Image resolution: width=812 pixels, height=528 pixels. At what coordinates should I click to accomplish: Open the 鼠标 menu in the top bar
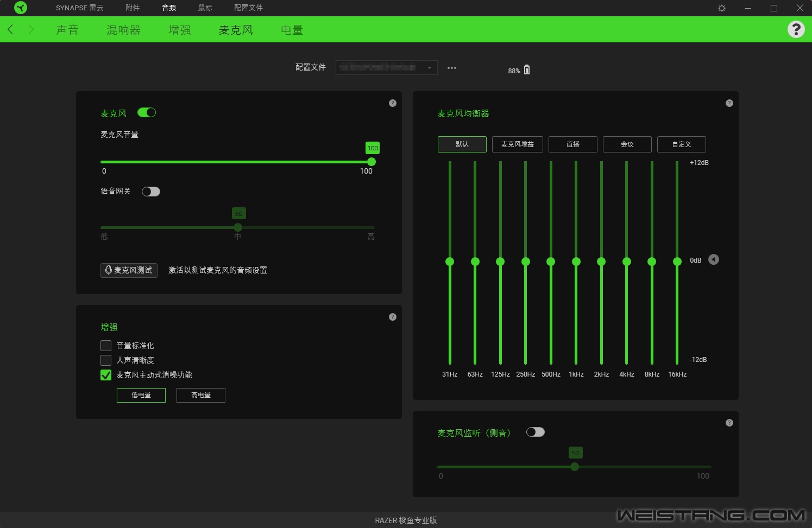click(x=205, y=8)
